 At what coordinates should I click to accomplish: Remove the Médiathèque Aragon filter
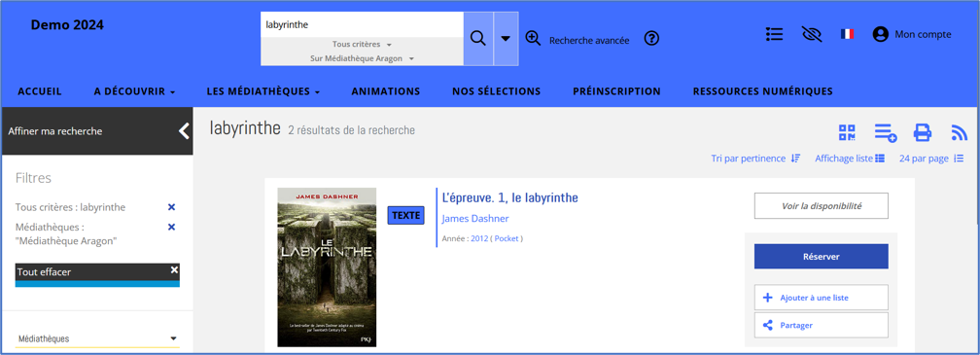coord(172,227)
